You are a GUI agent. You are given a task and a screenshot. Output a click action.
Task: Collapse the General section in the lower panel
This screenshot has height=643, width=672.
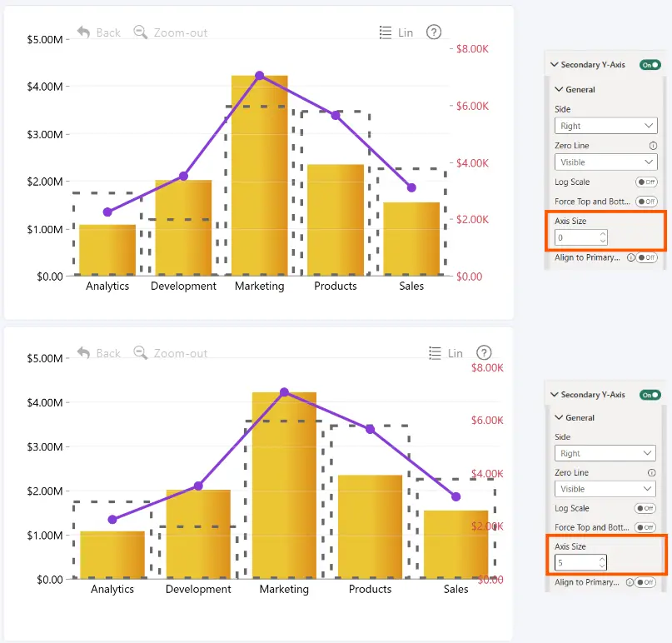pyautogui.click(x=559, y=417)
